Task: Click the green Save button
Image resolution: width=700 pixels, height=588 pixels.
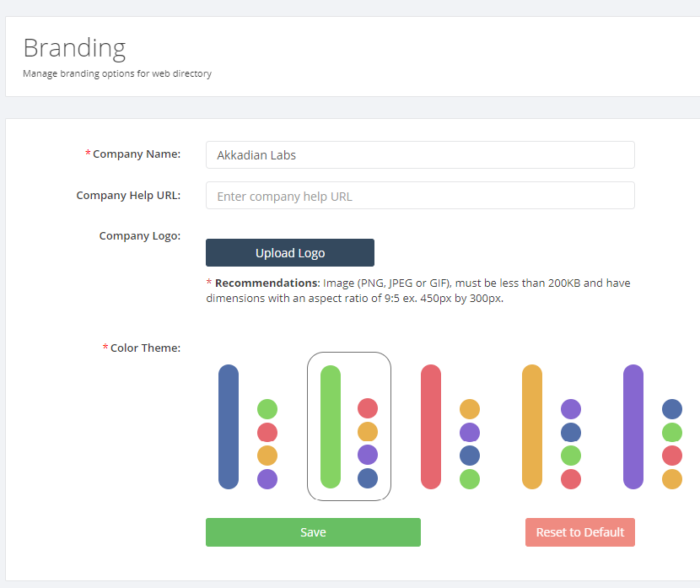Action: (x=313, y=532)
